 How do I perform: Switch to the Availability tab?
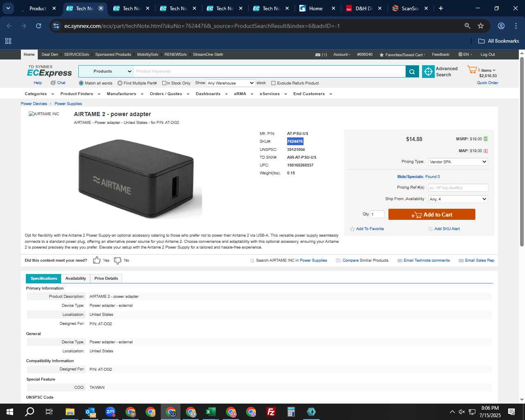(x=75, y=278)
